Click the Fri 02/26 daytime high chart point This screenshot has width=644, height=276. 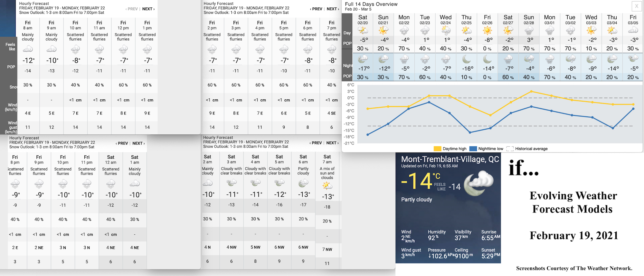(x=490, y=115)
